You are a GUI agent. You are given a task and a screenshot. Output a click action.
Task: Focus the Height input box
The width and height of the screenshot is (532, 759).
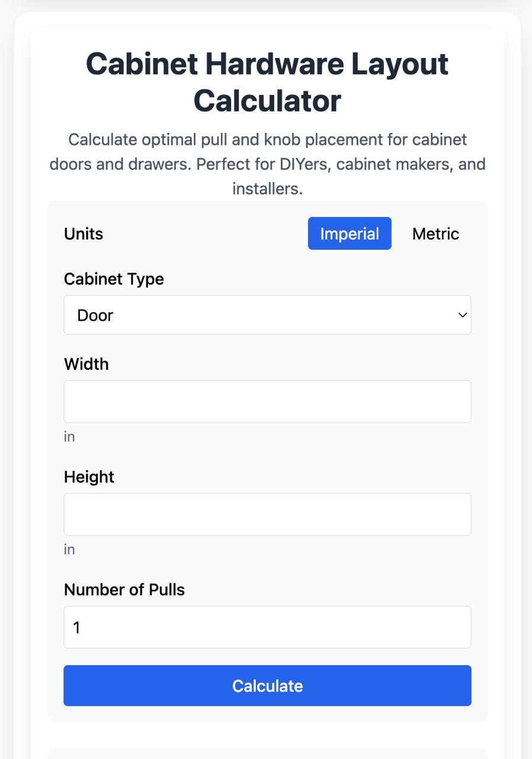point(267,514)
